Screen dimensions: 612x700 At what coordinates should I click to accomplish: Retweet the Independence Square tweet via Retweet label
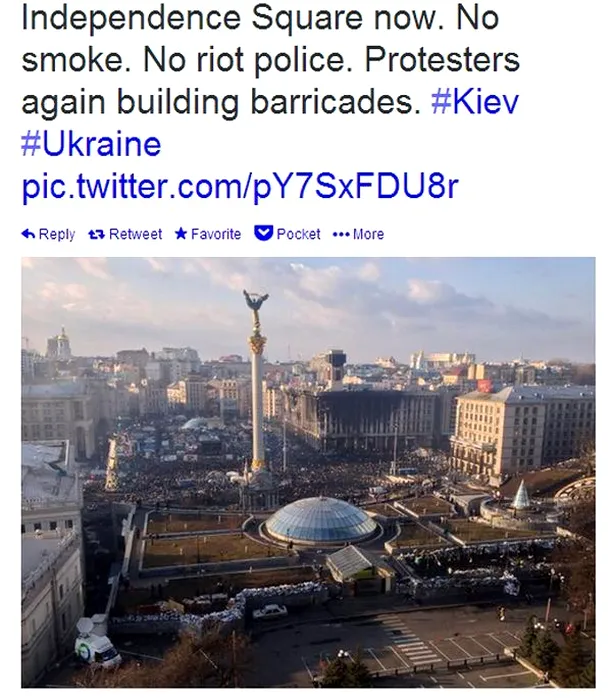point(135,234)
